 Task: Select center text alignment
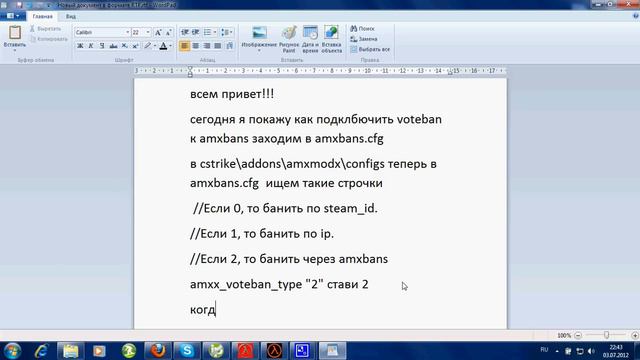click(196, 46)
